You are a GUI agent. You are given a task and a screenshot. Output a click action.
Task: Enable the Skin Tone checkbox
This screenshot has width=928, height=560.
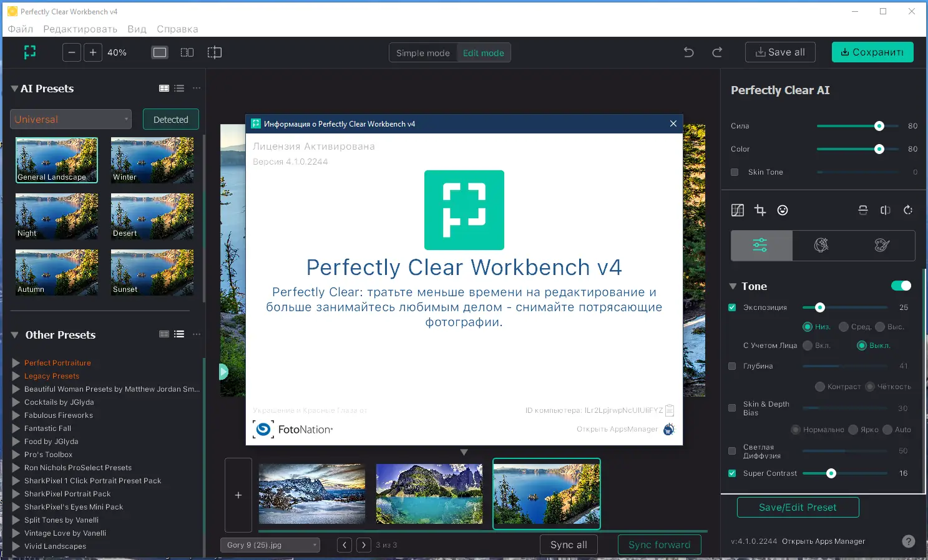(x=735, y=172)
